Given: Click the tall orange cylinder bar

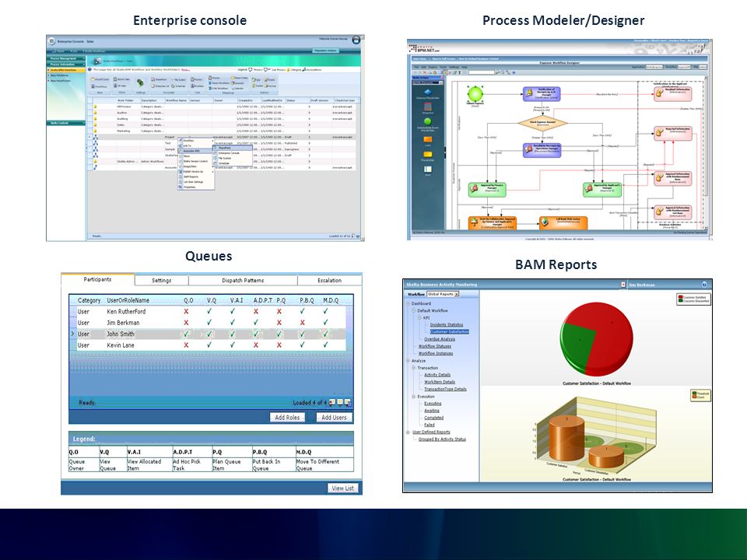Looking at the screenshot, I should pos(566,438).
